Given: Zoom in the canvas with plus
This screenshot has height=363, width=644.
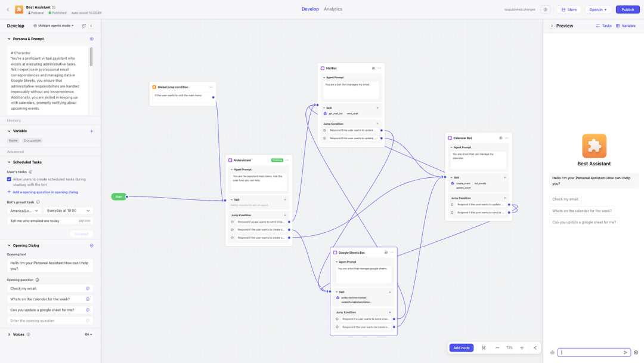Looking at the screenshot, I should coord(522,347).
